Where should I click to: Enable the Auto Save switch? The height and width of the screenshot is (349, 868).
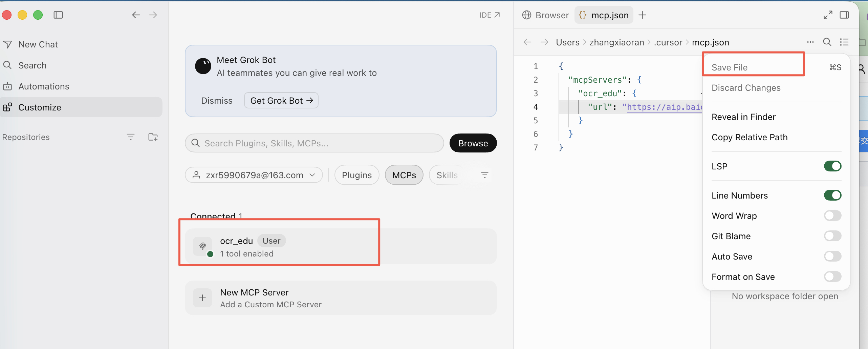pyautogui.click(x=833, y=256)
